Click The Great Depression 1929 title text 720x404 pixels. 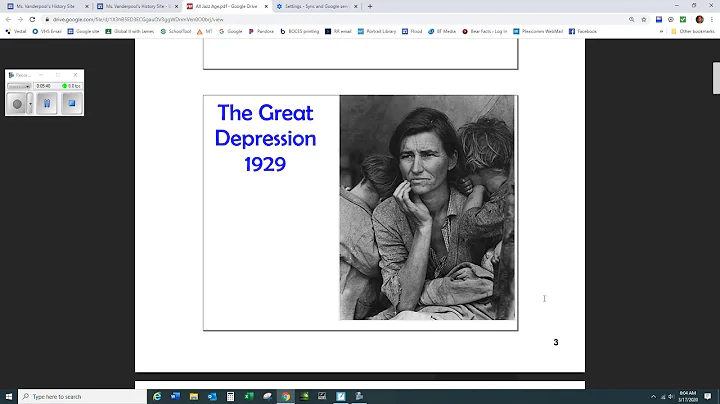[x=265, y=138]
